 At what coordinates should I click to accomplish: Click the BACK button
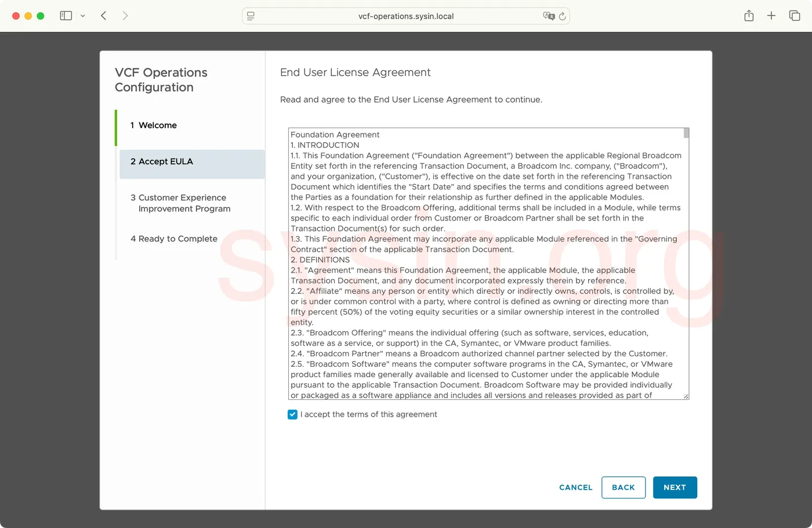623,487
